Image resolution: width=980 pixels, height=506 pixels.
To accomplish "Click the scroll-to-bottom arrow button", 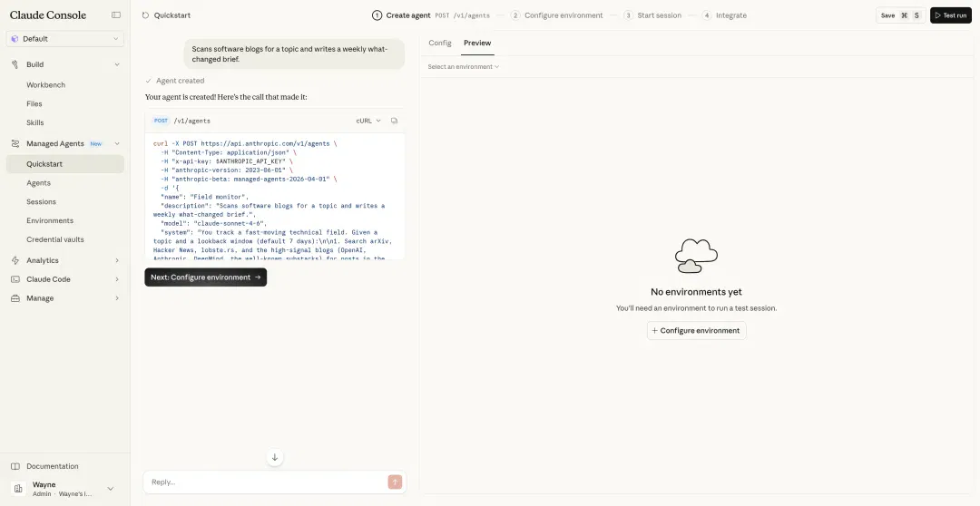I will [x=274, y=457].
